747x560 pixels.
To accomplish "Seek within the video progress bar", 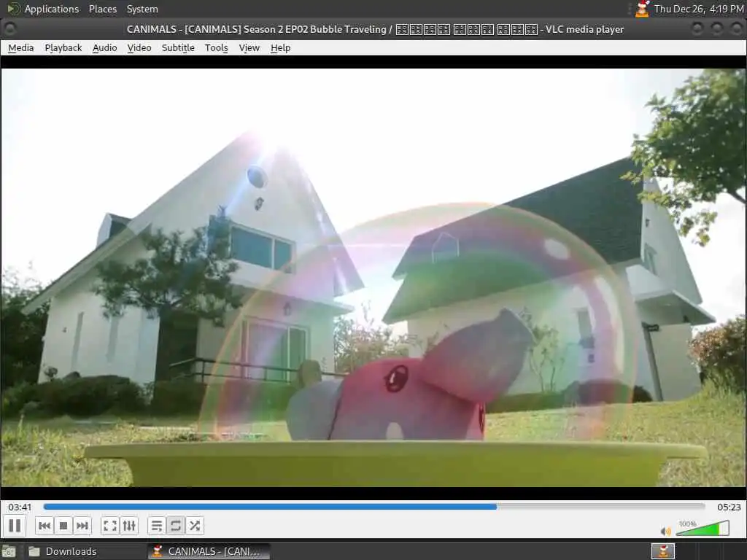I will (374, 507).
